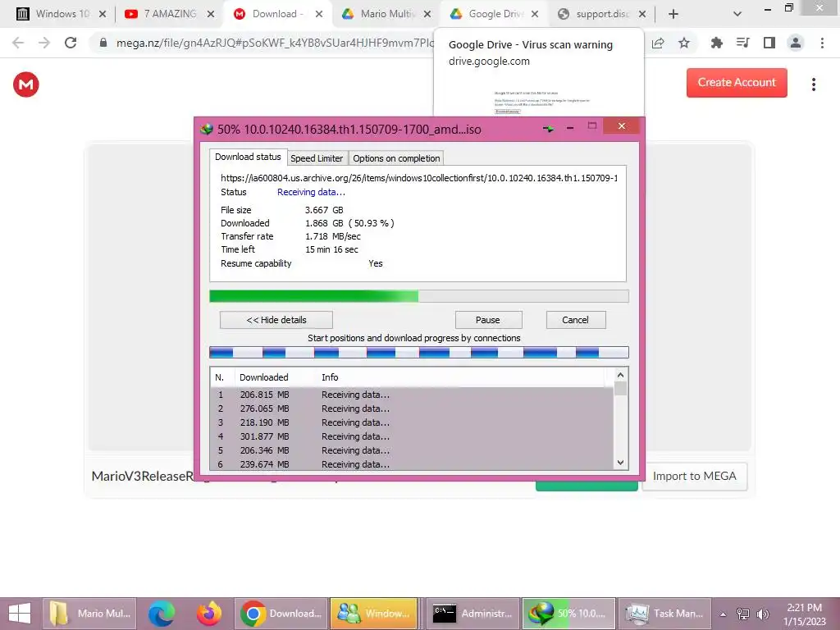Select connection row 218.190 MB
Viewport: 840px width, 630px height.
412,422
